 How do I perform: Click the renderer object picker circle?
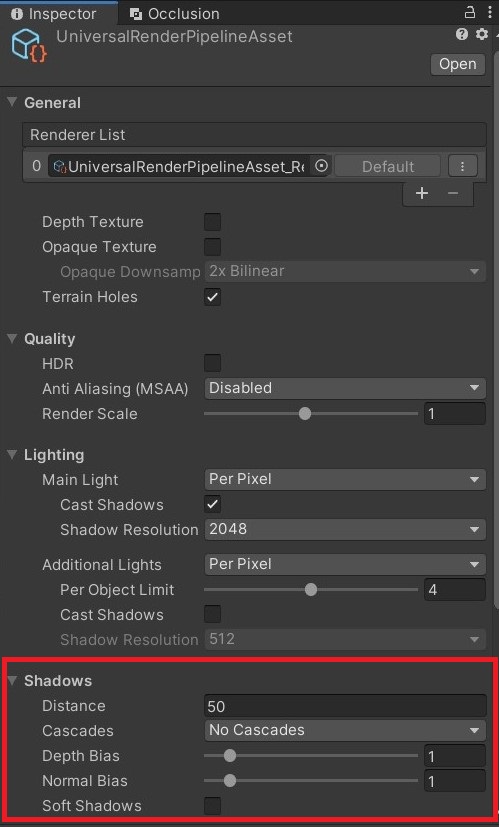coord(321,166)
